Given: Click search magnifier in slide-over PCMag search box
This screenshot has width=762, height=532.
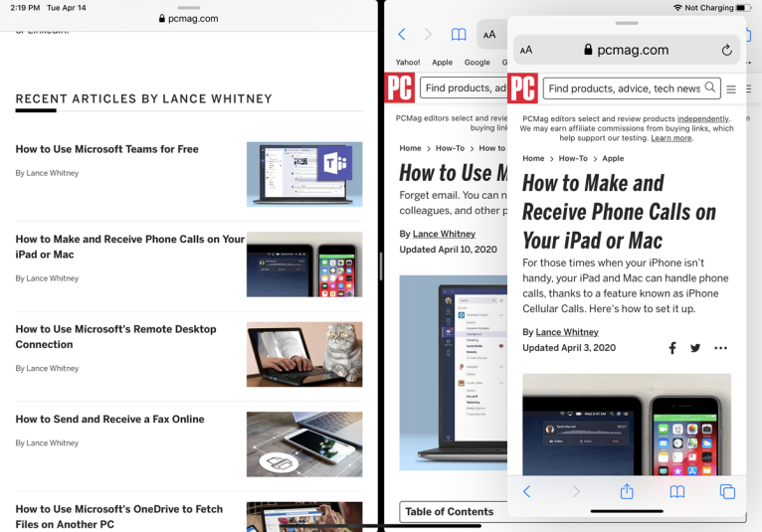Looking at the screenshot, I should [x=710, y=87].
